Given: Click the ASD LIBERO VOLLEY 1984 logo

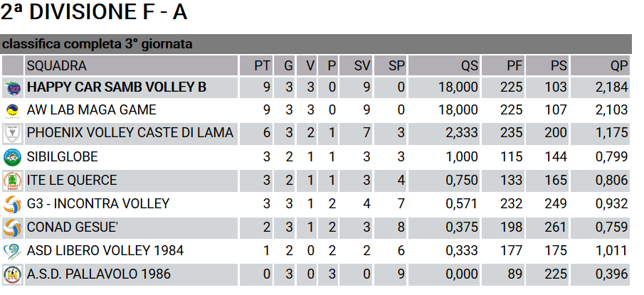Looking at the screenshot, I should [12, 251].
